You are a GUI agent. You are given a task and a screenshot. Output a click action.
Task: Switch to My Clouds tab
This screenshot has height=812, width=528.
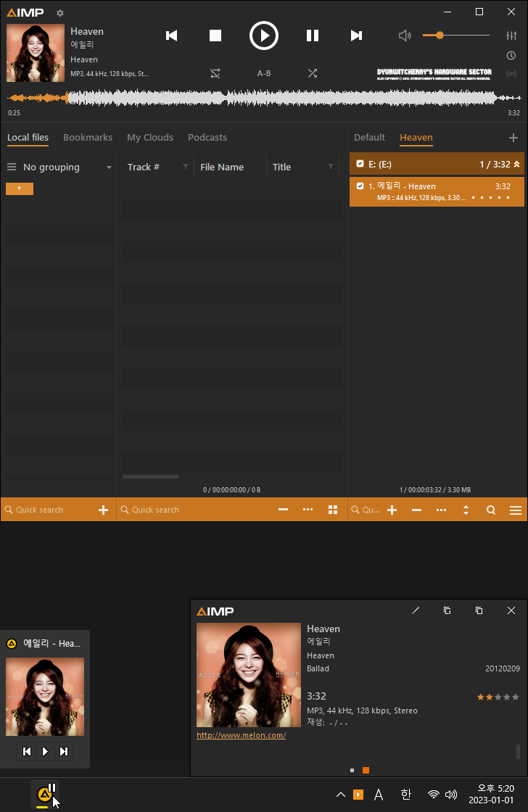[150, 137]
